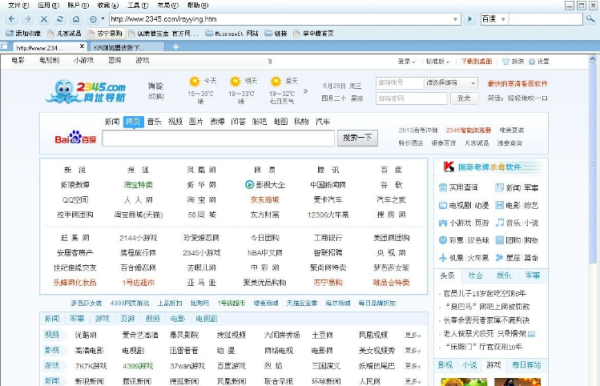
Task: Click the 音乐 music note icon
Action: coord(499,222)
